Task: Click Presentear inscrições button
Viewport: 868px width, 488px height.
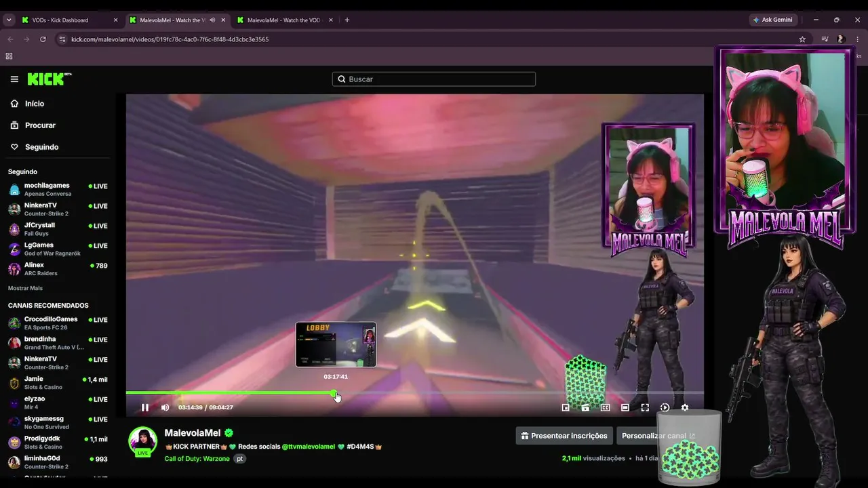Action: pos(564,436)
